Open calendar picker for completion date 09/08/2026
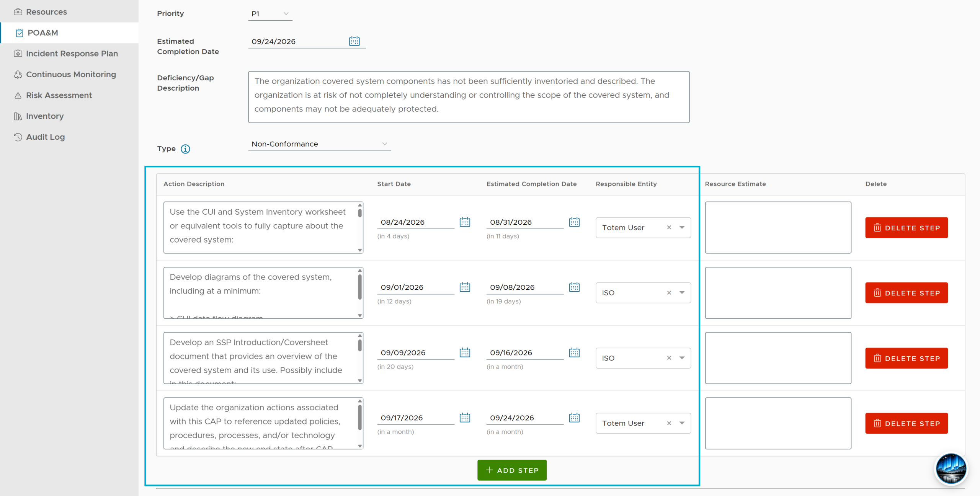Image resolution: width=980 pixels, height=496 pixels. coord(574,287)
